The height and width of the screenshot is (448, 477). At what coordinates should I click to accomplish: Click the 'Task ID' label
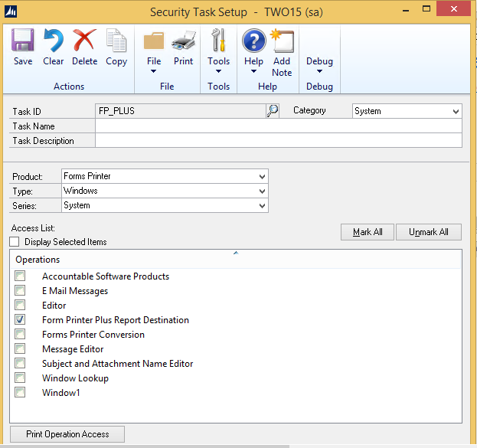pos(27,111)
